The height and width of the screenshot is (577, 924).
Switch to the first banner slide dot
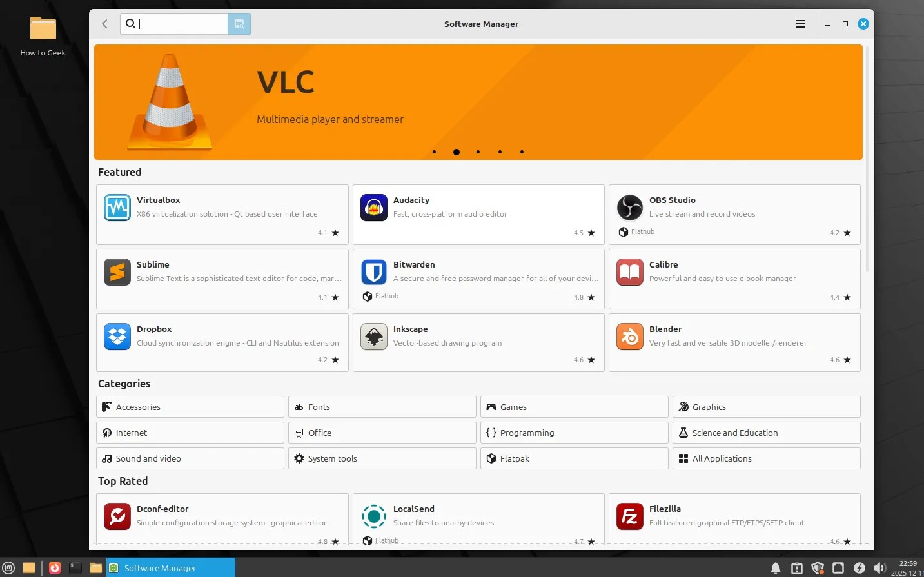tap(435, 152)
